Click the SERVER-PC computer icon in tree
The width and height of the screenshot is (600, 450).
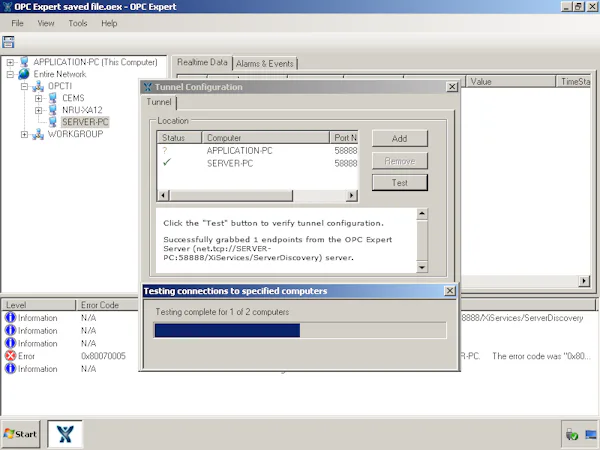(52, 122)
